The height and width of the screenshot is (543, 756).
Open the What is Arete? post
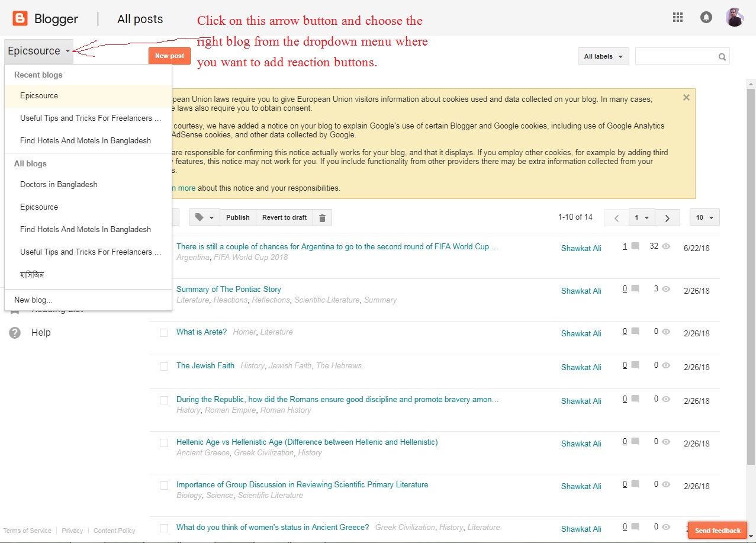[x=201, y=332]
